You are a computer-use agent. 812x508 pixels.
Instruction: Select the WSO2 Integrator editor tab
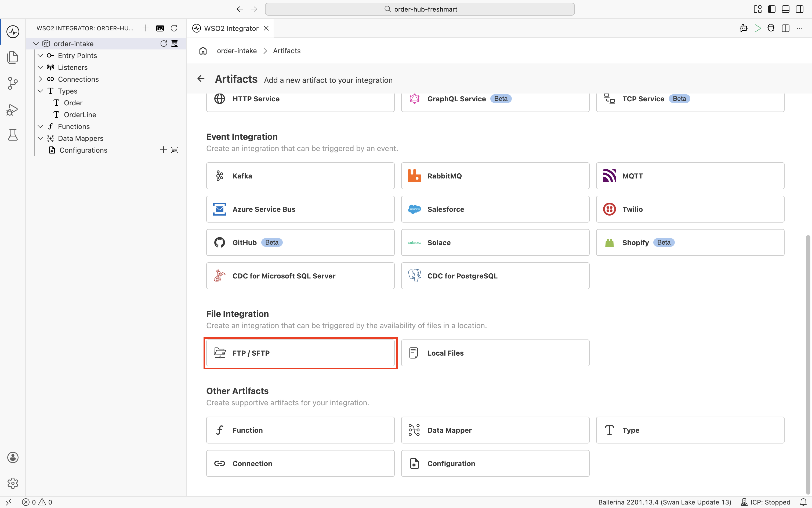[x=230, y=28]
